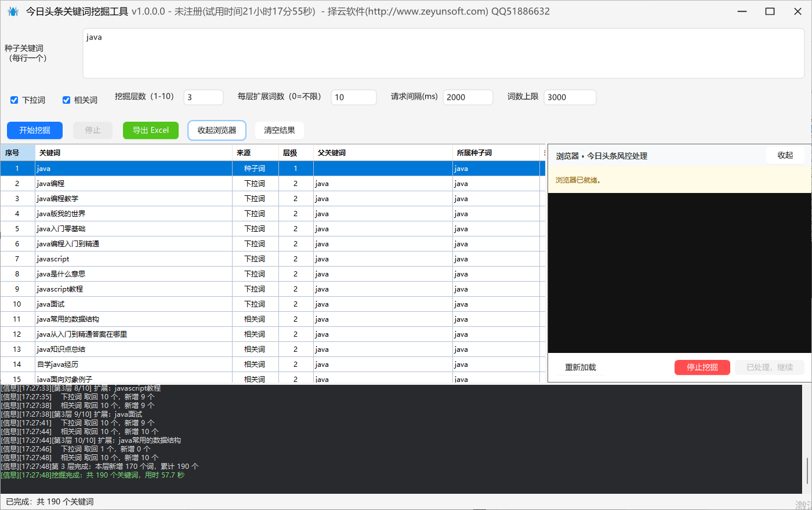This screenshot has width=812, height=510.
Task: Click the spider app icon in title bar
Action: click(13, 11)
